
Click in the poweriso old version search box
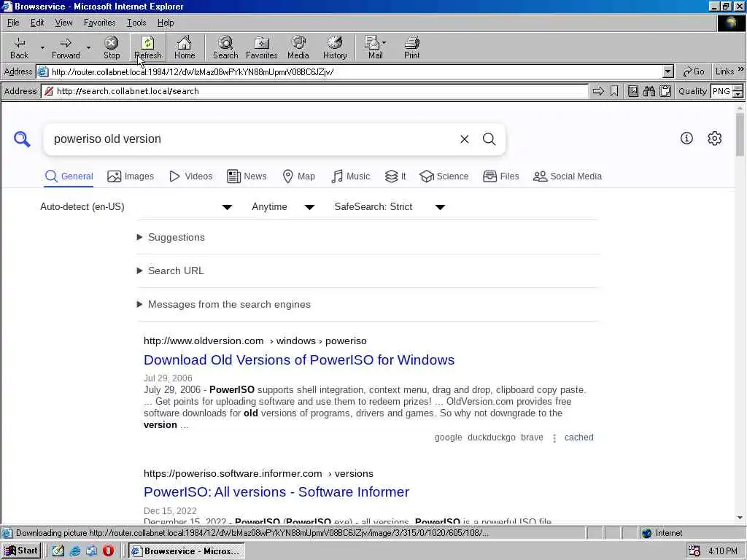tap(252, 139)
